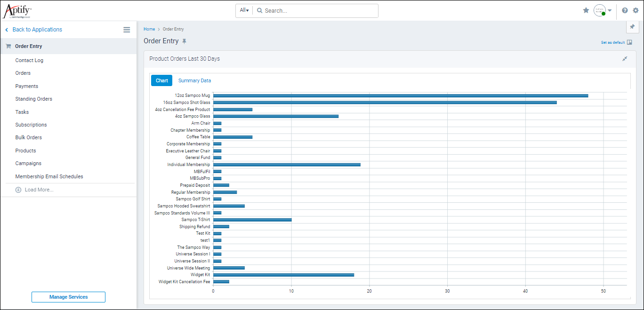The image size is (644, 310).
Task: Click the Manage Services button
Action: point(68,297)
